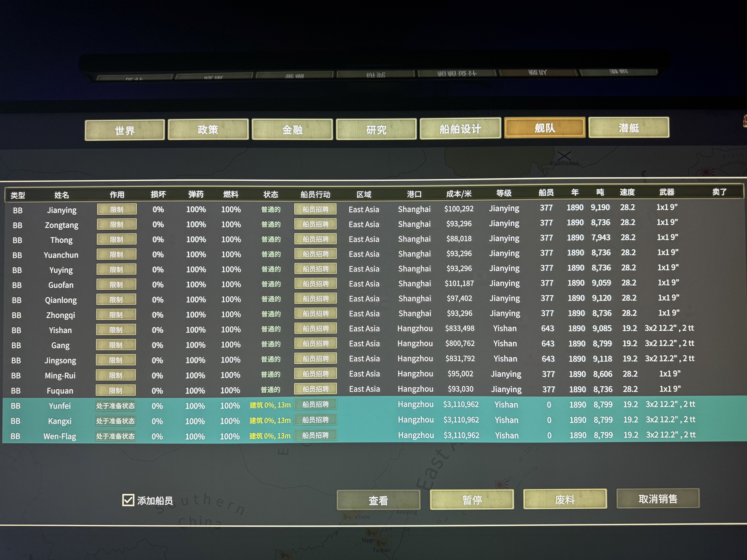Sort by the 船员行动 column header
Viewport: 747px width, 560px height.
coord(315,194)
